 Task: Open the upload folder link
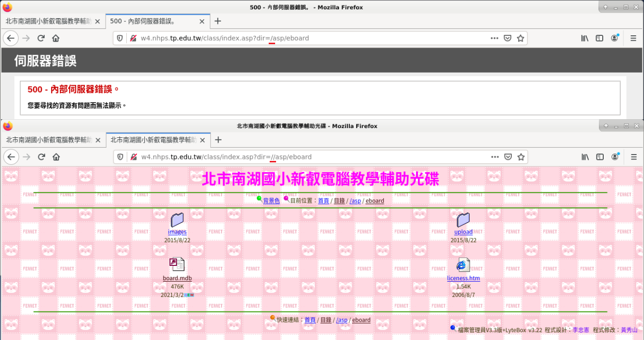pos(463,232)
